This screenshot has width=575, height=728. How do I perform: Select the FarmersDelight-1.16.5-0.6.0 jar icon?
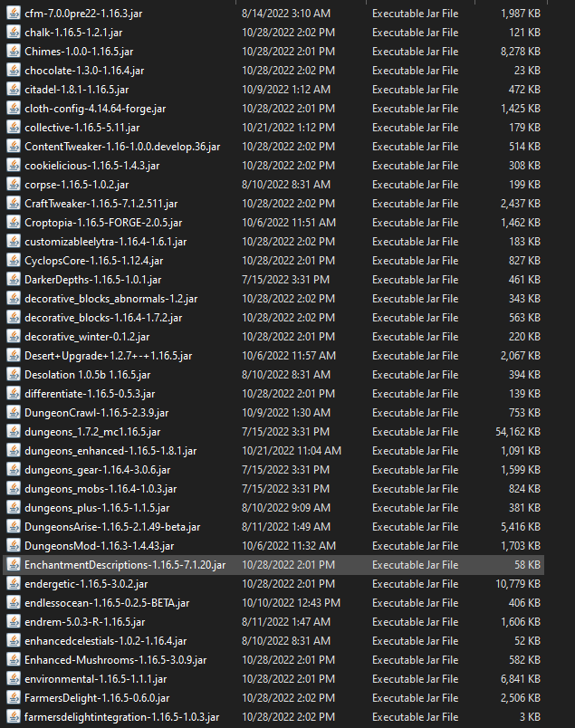pos(14,698)
